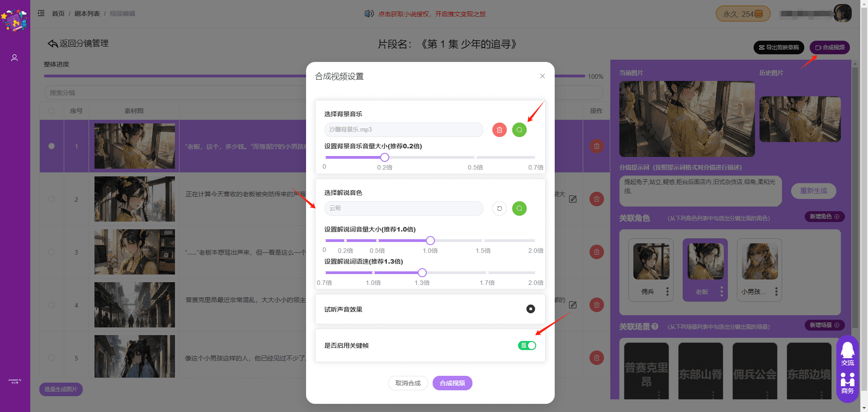Delete storyboard row 4 trash icon
This screenshot has width=868, height=412.
coord(596,305)
